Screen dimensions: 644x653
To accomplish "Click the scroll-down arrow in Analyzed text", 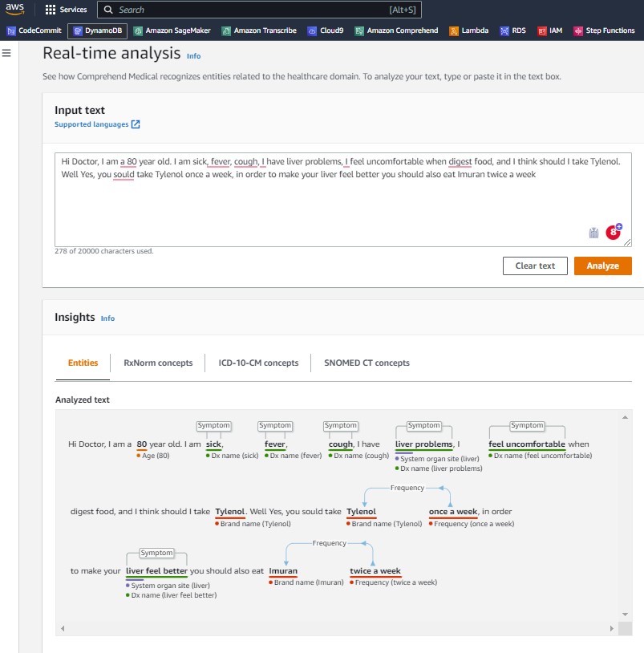I will [x=625, y=614].
